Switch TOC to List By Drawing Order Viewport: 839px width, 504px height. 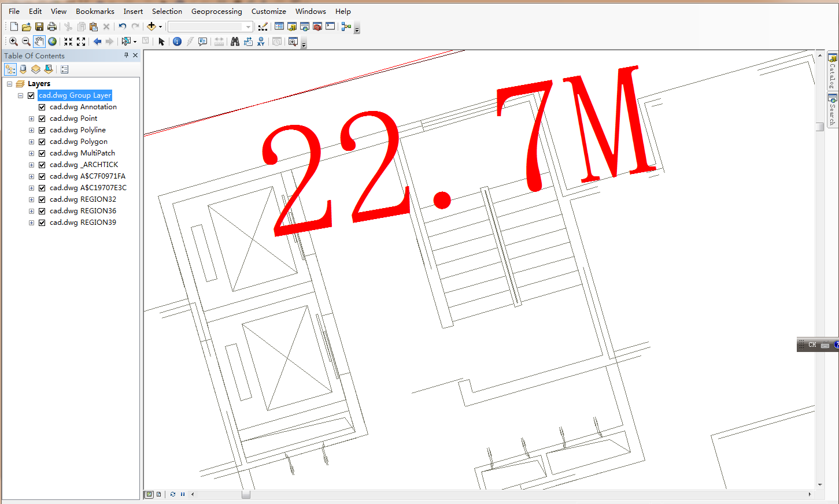click(10, 69)
